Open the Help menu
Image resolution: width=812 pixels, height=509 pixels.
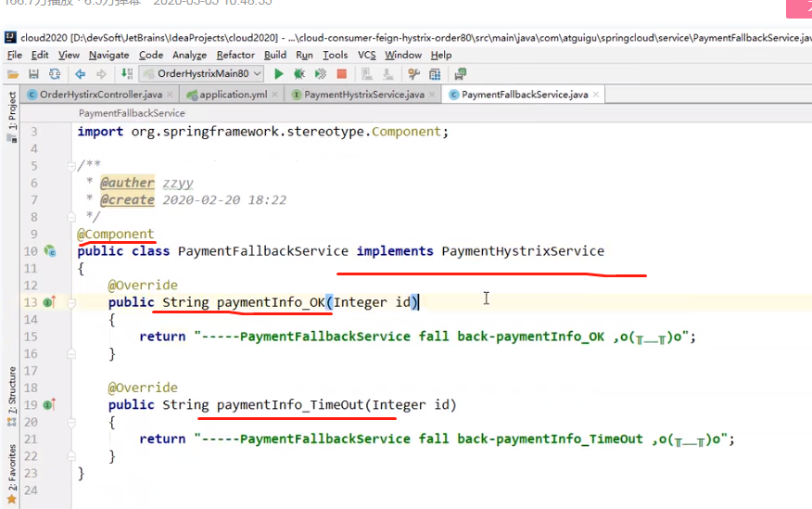tap(441, 55)
